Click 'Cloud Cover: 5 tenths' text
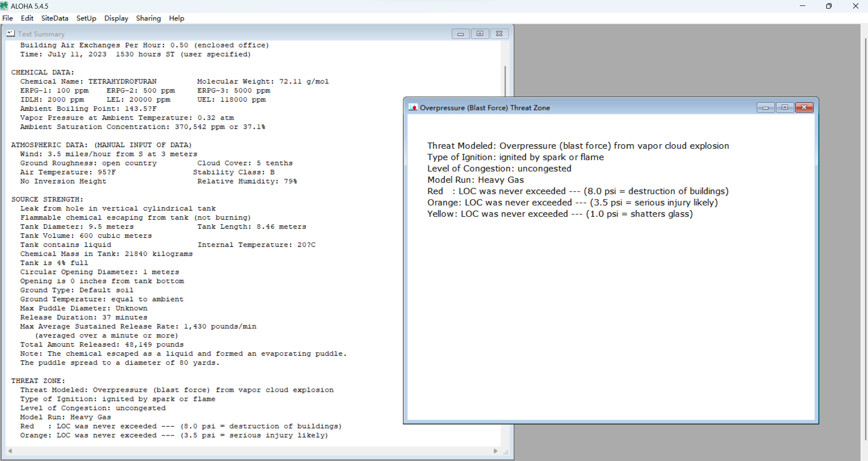 [x=245, y=163]
